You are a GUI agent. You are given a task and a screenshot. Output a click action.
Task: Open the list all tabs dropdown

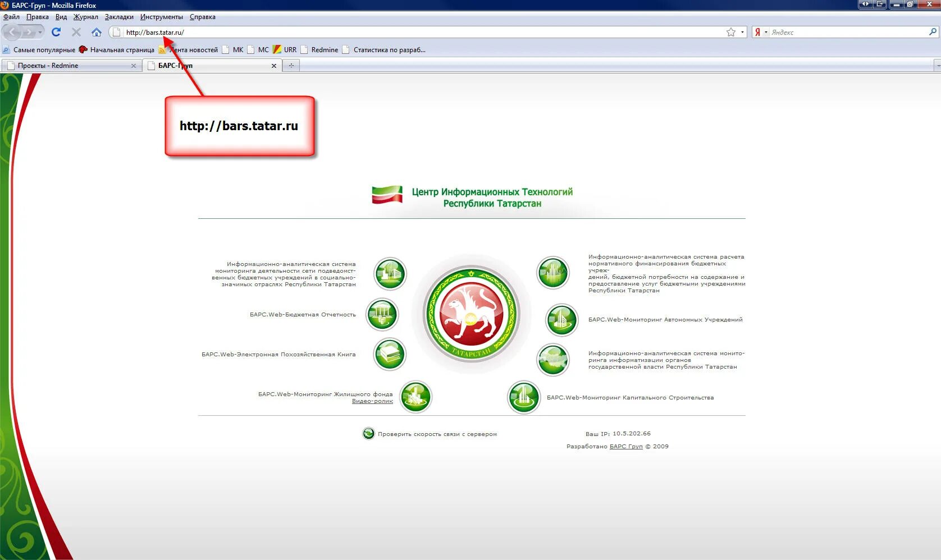coord(937,66)
